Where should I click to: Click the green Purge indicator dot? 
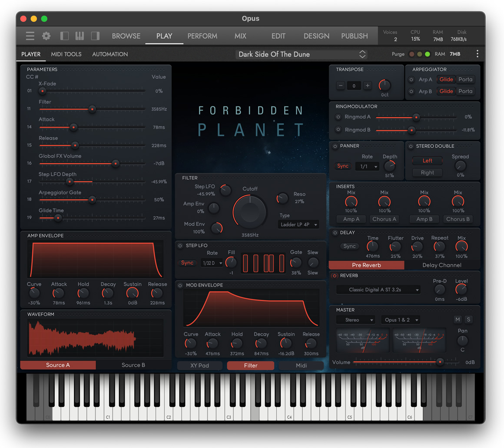(x=428, y=54)
